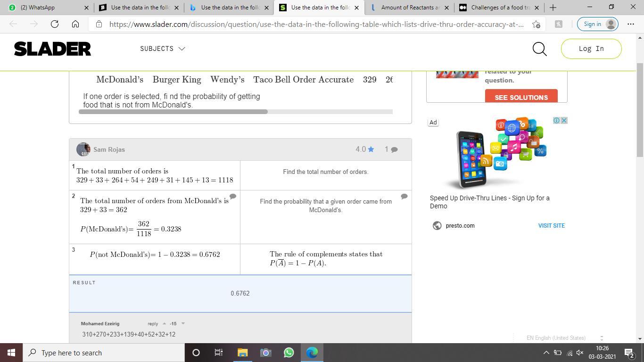Click the question's horizontal scrollbar
Viewport: 644px width, 362px height.
point(173,112)
